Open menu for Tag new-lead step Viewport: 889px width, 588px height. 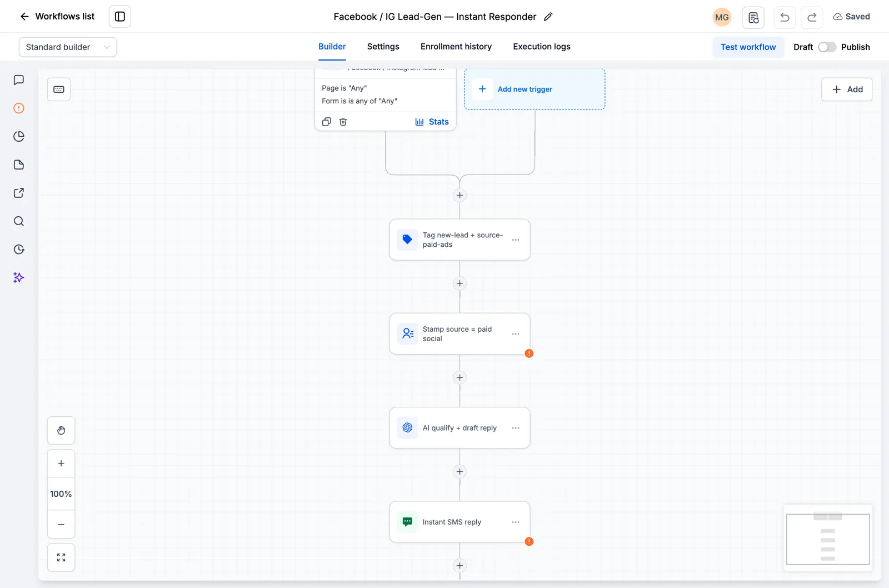coord(516,240)
